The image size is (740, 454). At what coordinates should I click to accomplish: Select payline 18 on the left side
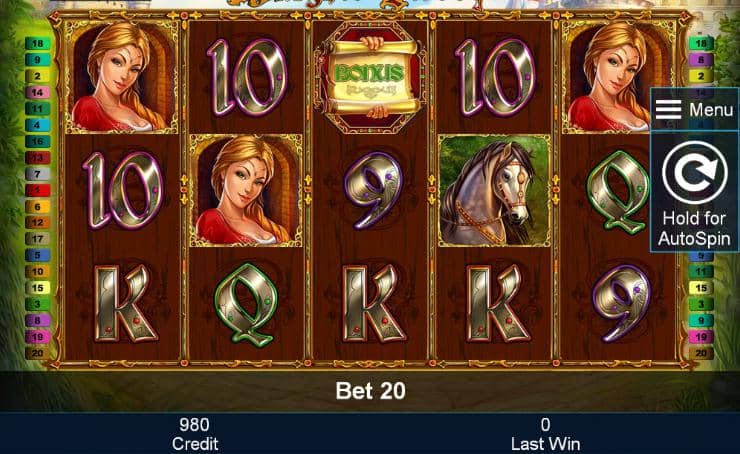click(x=38, y=43)
